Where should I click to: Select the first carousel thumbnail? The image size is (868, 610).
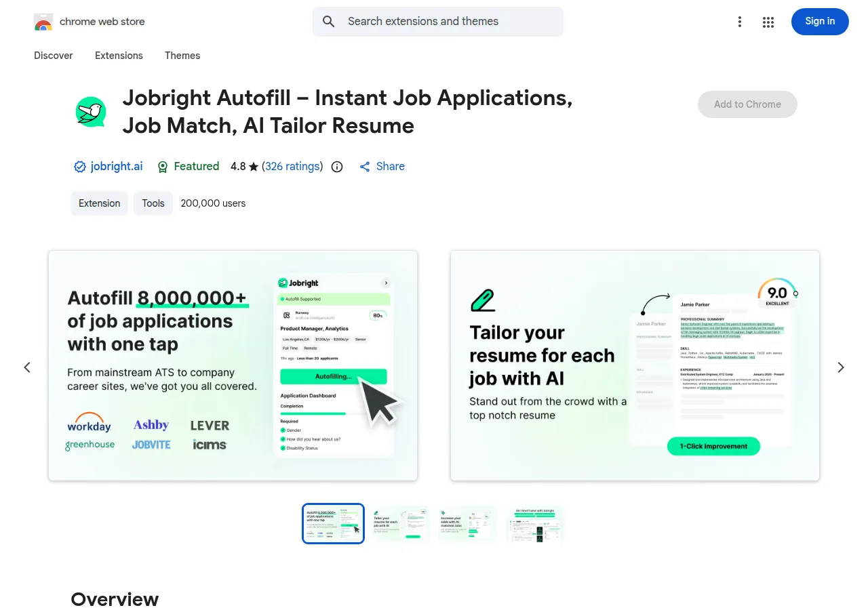(333, 523)
